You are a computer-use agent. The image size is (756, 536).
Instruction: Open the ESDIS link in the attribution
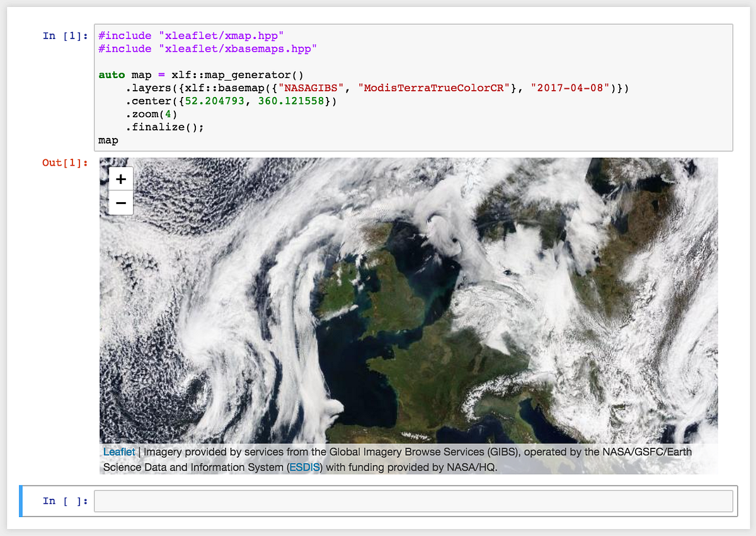pyautogui.click(x=305, y=467)
